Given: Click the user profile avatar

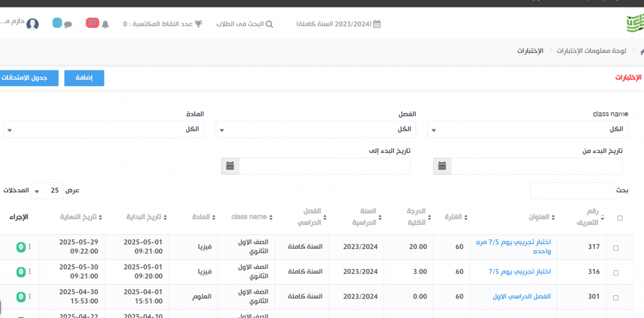Looking at the screenshot, I should (33, 24).
